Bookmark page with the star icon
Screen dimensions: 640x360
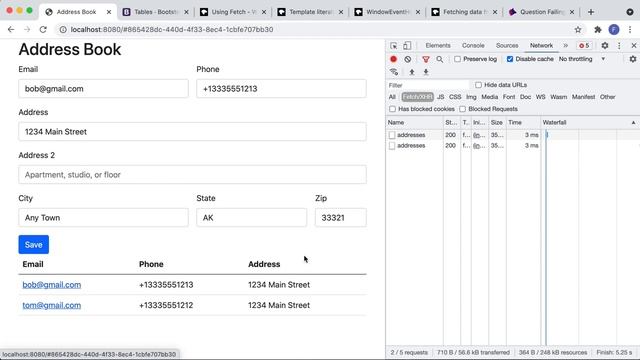tap(578, 29)
